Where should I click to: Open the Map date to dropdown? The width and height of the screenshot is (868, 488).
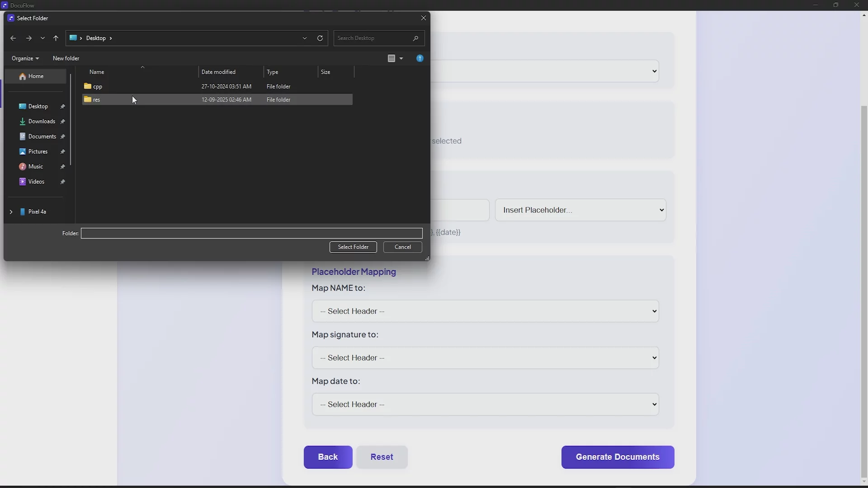485,404
